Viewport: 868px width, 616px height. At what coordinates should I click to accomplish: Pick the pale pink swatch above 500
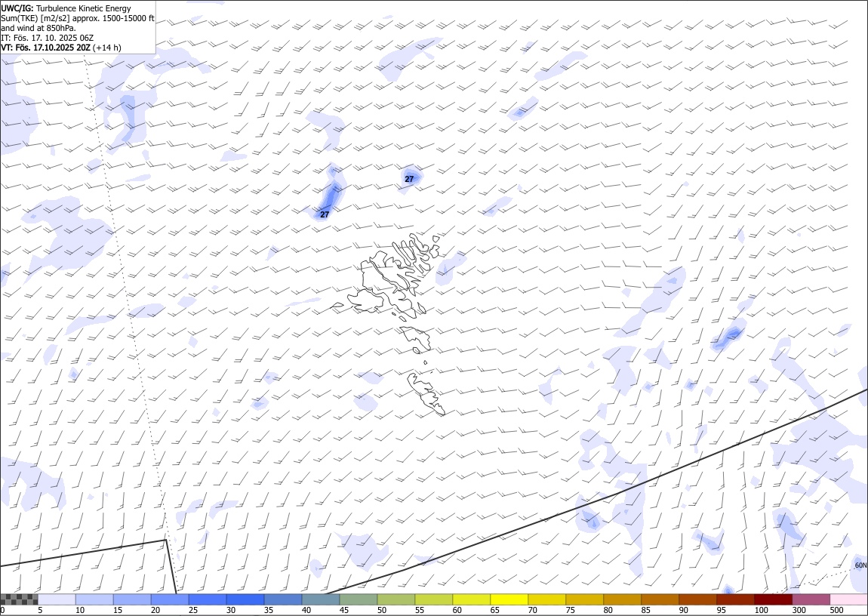click(848, 599)
